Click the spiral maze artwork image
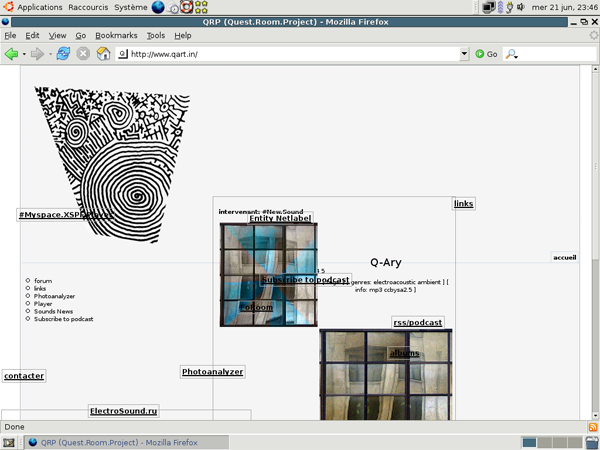The width and height of the screenshot is (600, 450). click(x=112, y=160)
